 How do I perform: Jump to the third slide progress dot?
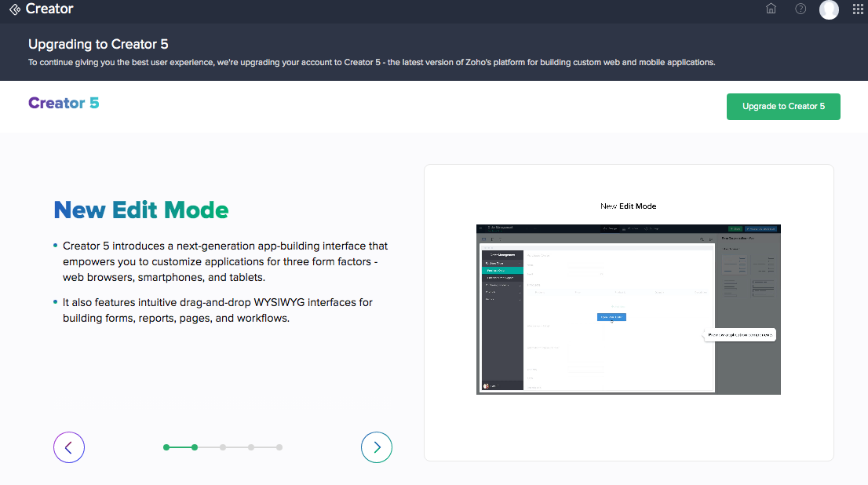pos(223,447)
